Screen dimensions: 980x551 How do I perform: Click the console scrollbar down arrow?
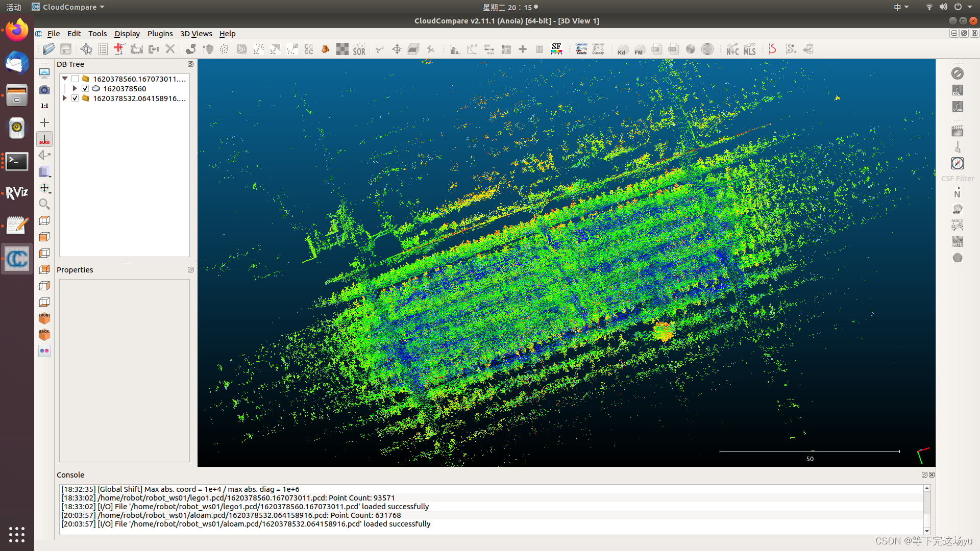927,531
